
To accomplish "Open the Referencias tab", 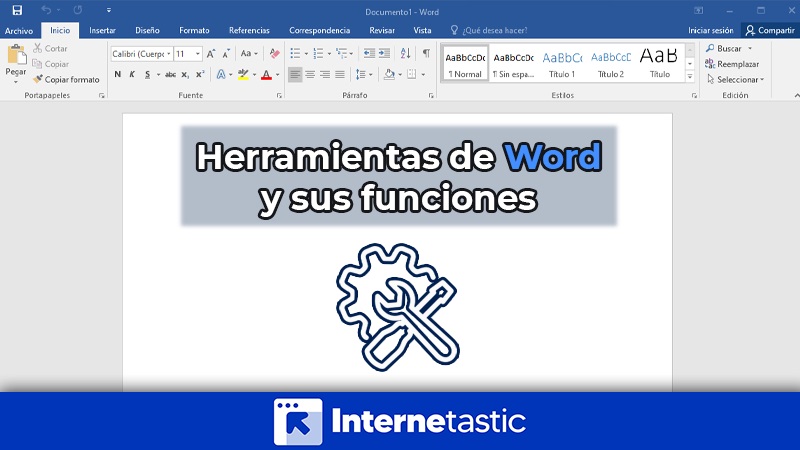I will [249, 31].
